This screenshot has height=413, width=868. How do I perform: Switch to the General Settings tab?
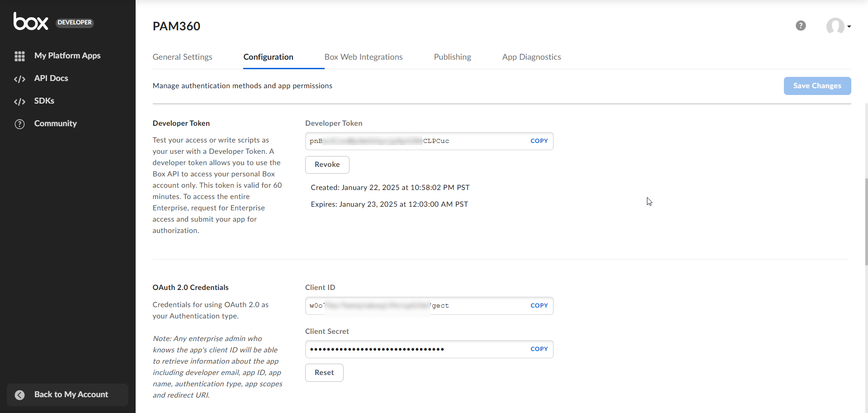coord(182,57)
